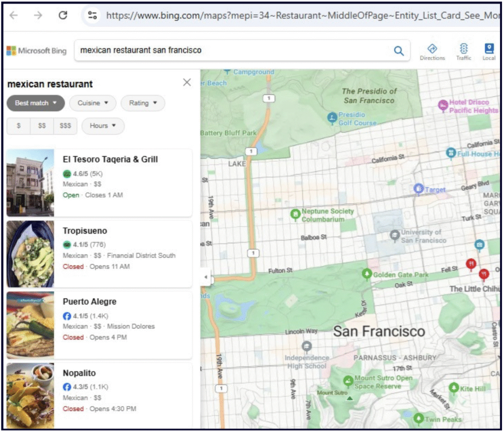
Task: Reload the page with refresh icon
Action: click(63, 15)
